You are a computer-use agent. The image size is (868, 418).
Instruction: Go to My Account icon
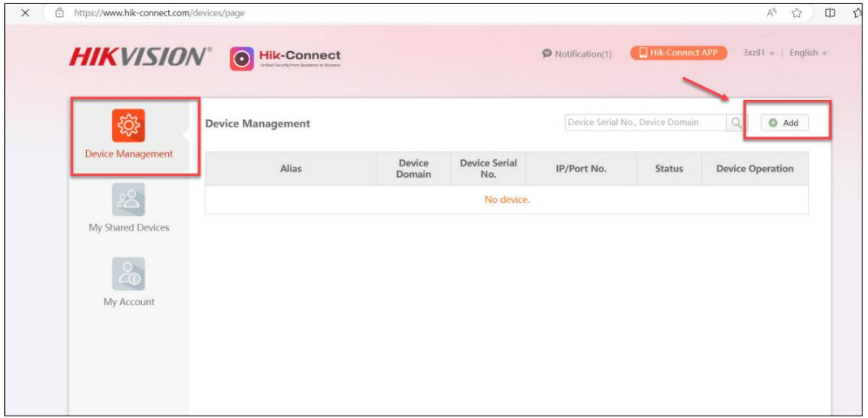[128, 274]
